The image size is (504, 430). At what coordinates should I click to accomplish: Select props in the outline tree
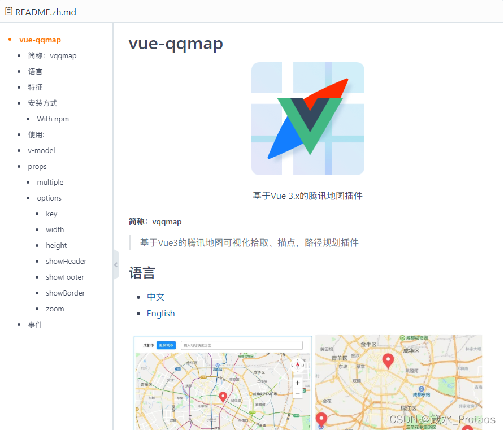pos(37,166)
